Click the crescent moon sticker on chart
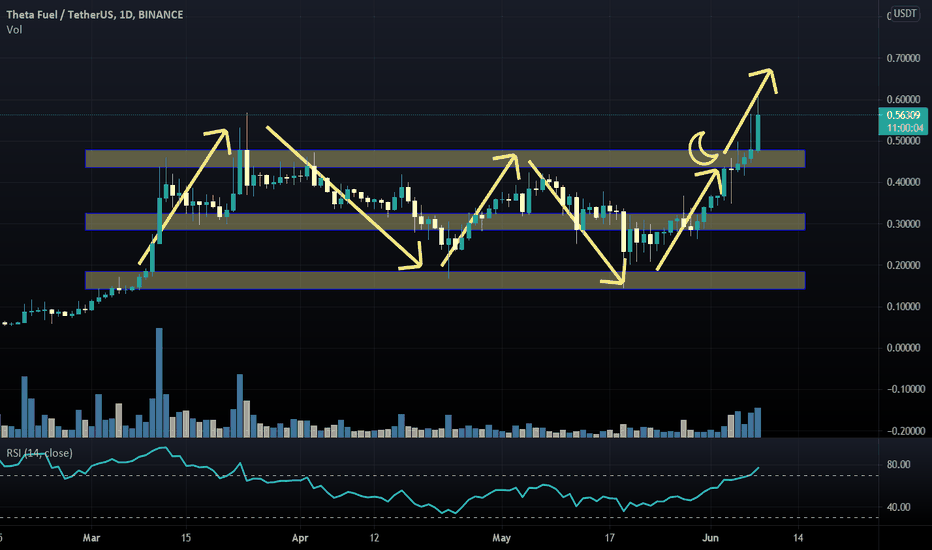 click(x=703, y=148)
